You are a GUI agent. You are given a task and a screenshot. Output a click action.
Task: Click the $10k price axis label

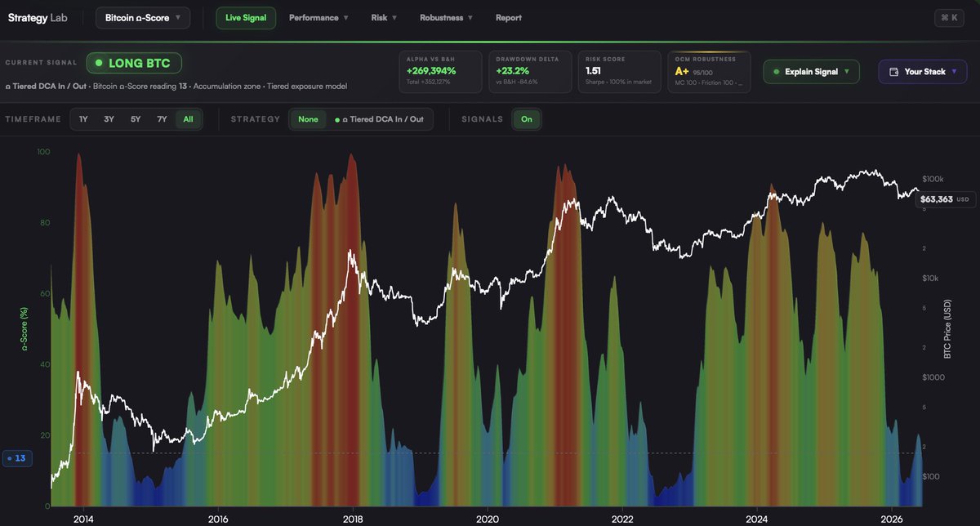(931, 279)
